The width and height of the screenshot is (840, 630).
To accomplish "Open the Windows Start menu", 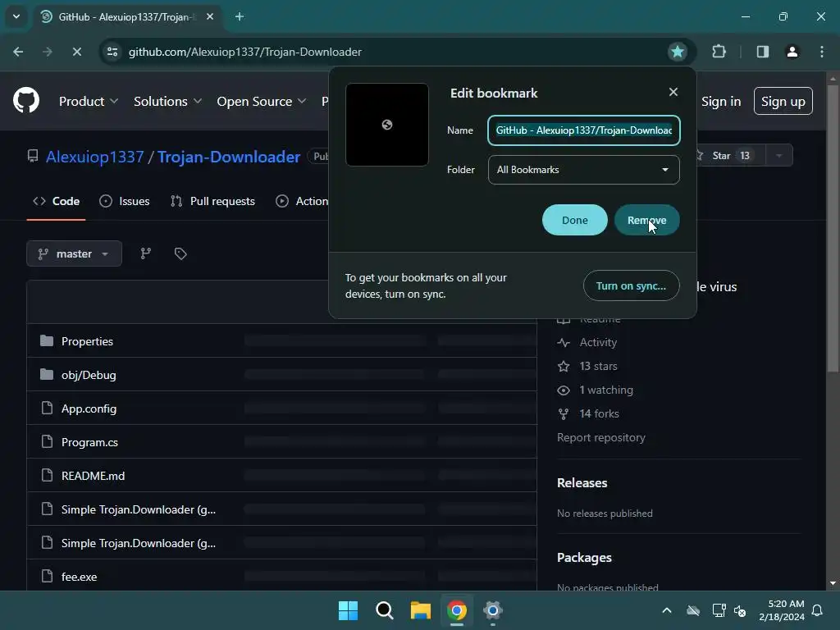I will [348, 610].
